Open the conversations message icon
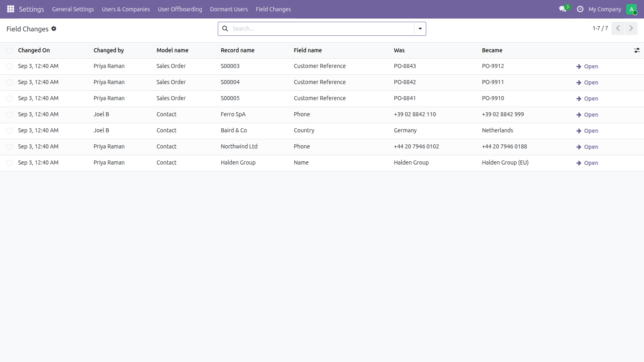This screenshot has height=362, width=644. click(x=563, y=9)
